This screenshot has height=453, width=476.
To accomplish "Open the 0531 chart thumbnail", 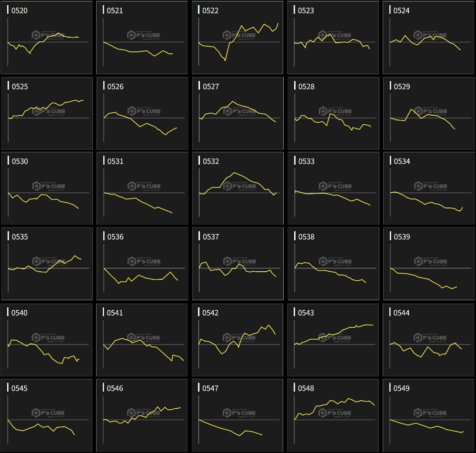I will point(142,188).
